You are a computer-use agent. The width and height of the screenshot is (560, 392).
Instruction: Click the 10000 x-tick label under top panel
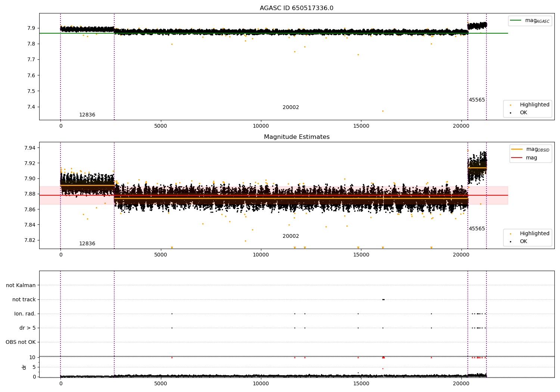(261, 126)
